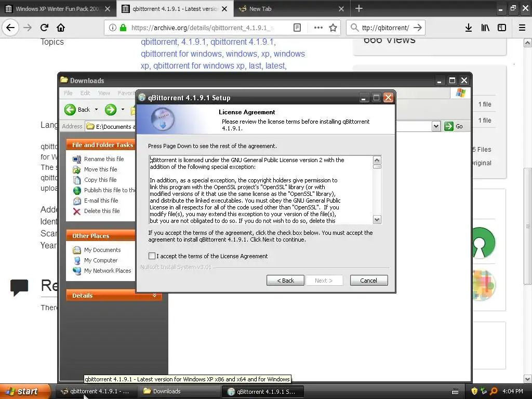Open Edit menu in Downloads window
The height and width of the screenshot is (399, 532).
[x=85, y=92]
